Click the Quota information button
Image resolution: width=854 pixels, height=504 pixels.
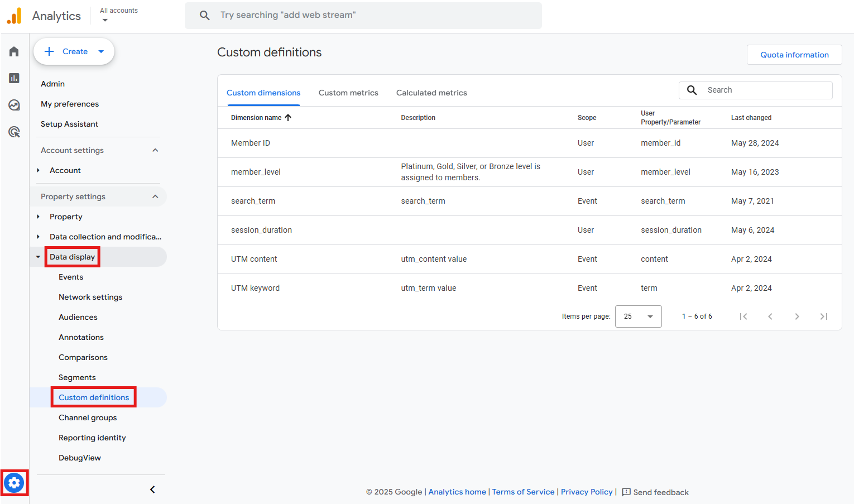(x=794, y=55)
